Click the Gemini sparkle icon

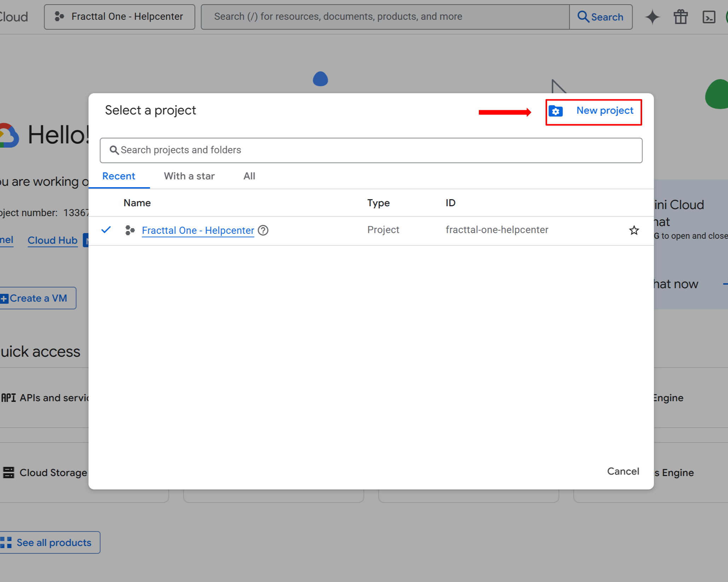pos(652,17)
